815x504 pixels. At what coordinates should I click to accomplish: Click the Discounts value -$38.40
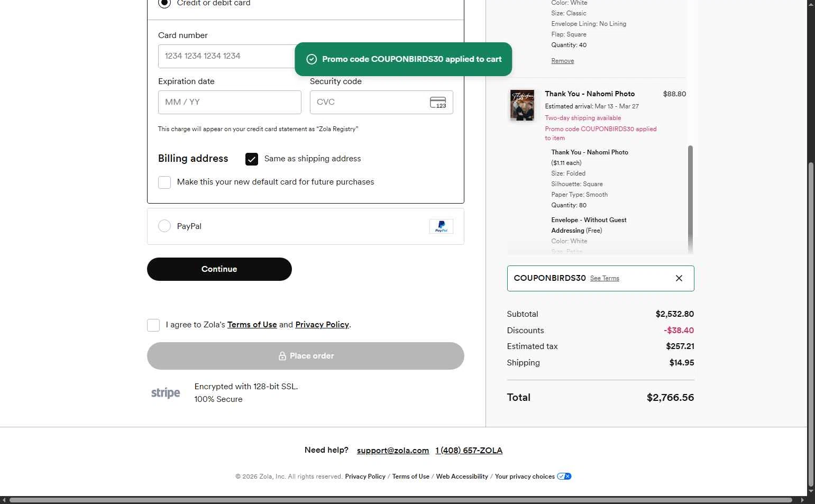coord(679,331)
